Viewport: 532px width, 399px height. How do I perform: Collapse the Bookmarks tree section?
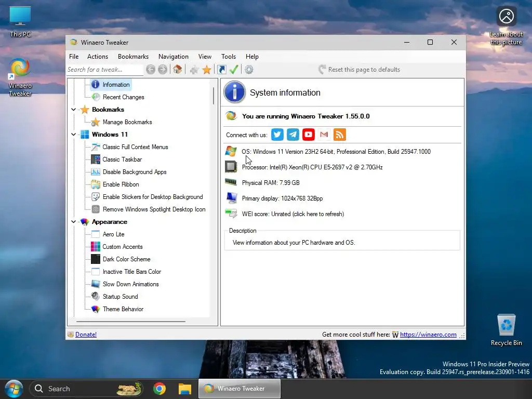pos(73,110)
